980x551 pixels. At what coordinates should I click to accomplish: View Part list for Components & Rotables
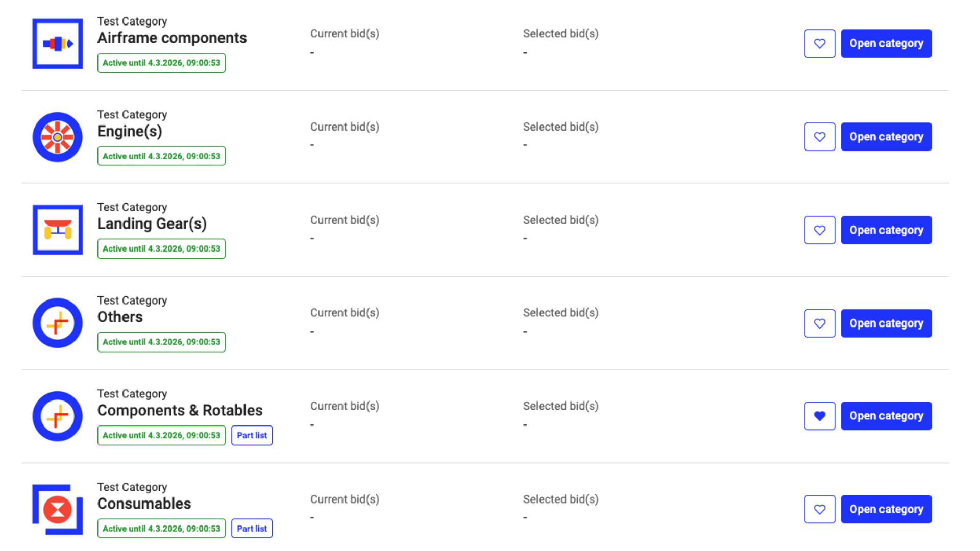point(252,435)
